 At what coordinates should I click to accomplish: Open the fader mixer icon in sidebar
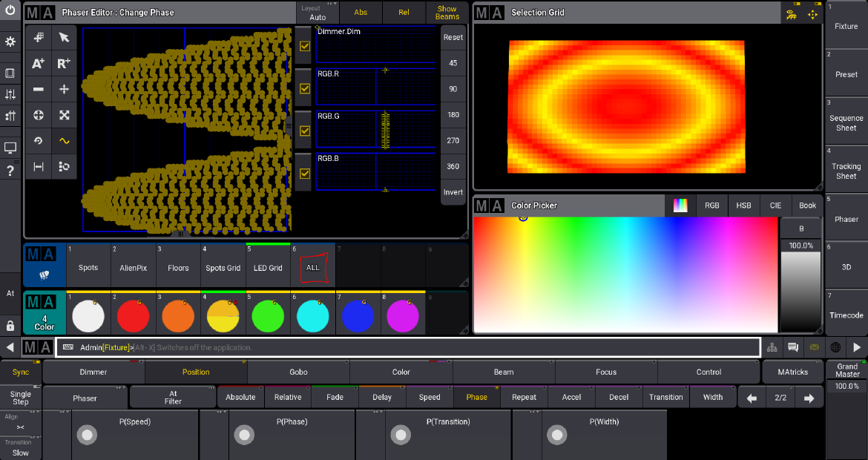[10, 94]
